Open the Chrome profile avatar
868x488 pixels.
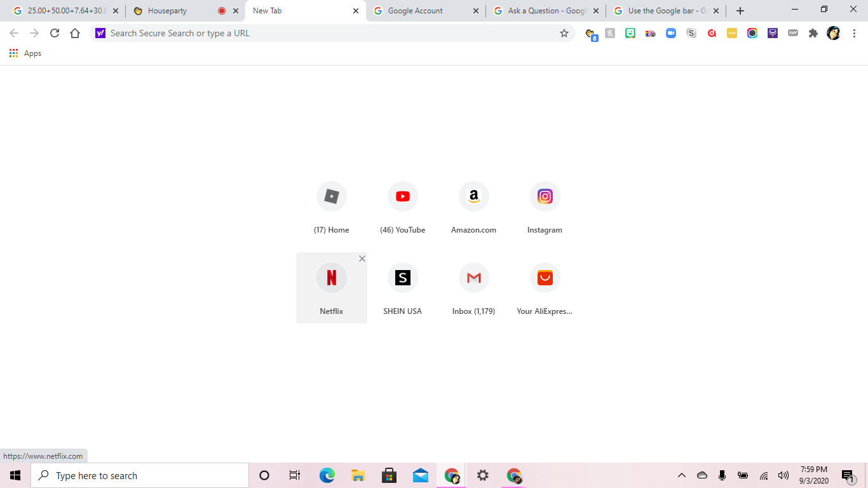(x=834, y=33)
